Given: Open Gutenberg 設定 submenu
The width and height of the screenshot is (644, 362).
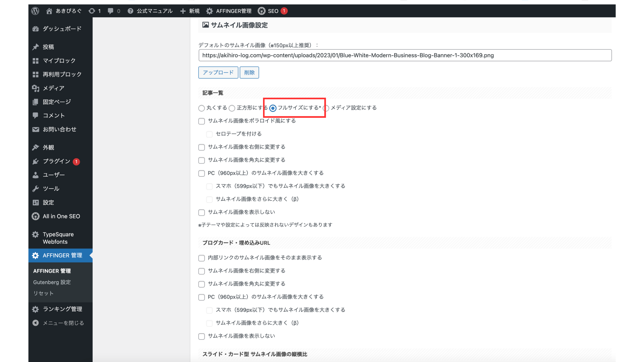Looking at the screenshot, I should click(x=52, y=282).
